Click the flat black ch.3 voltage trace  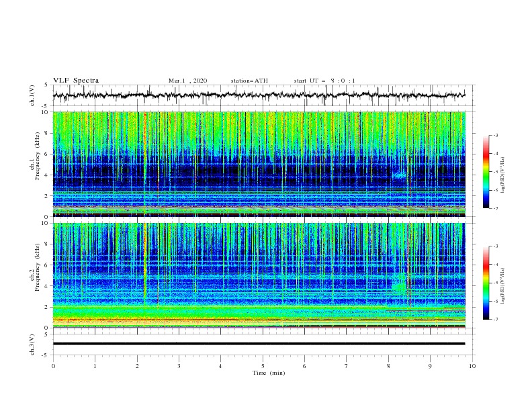pos(259,344)
